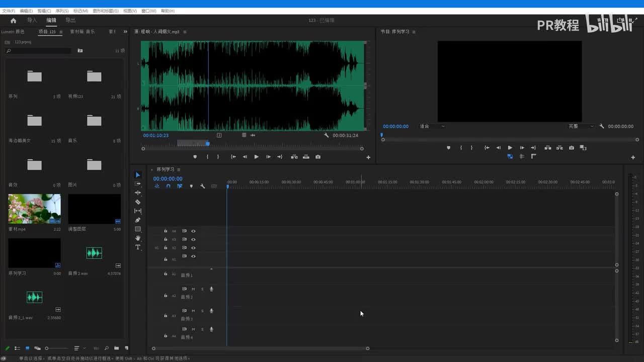Open the 文件(F) menu
Viewport: 644px width, 362px height.
pos(9,11)
